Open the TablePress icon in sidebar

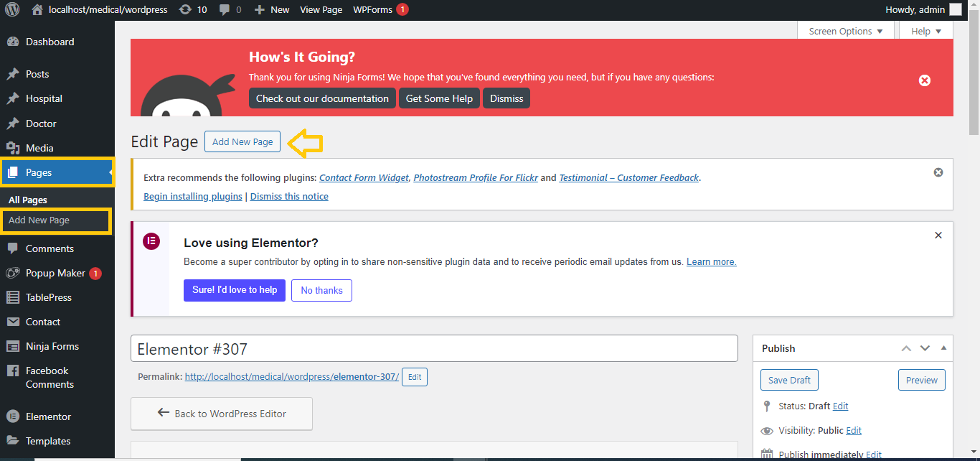pos(12,297)
